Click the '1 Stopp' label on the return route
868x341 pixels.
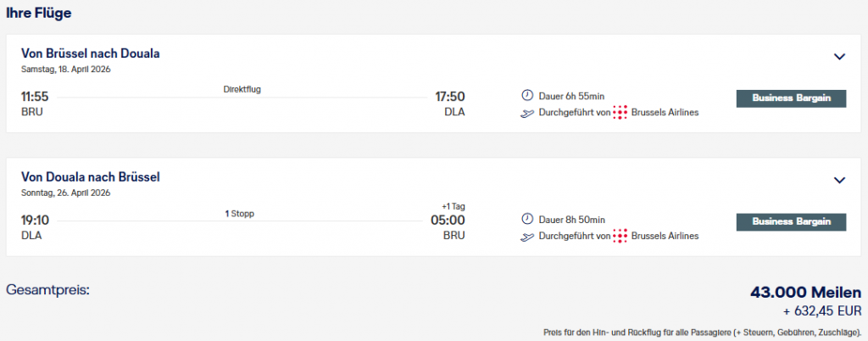click(239, 214)
